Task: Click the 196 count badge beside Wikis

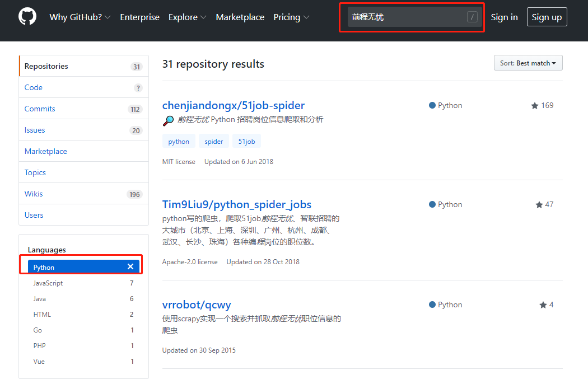Action: 134,194
